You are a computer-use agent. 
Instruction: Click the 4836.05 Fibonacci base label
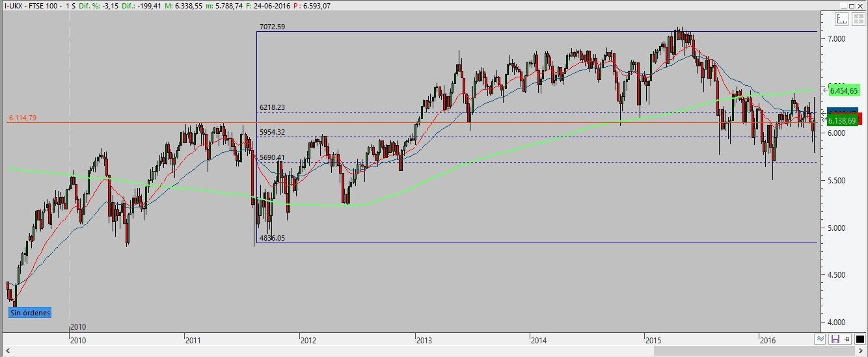tap(273, 239)
